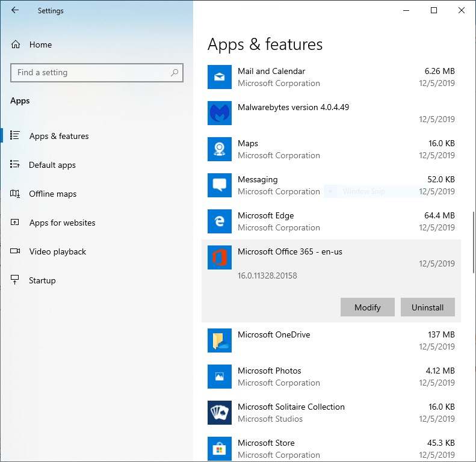476x462 pixels.
Task: Select the Microsoft OneDrive app icon
Action: coord(220,340)
